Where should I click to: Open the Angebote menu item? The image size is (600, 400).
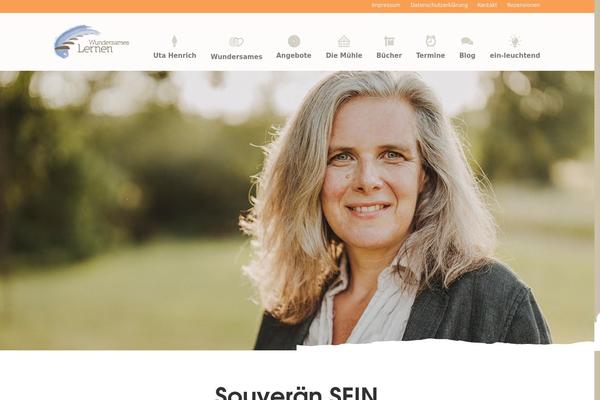[x=294, y=56]
